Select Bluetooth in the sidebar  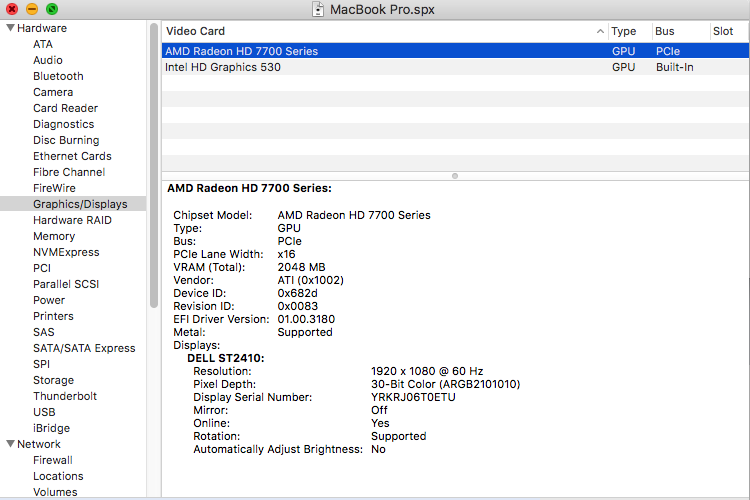[58, 76]
